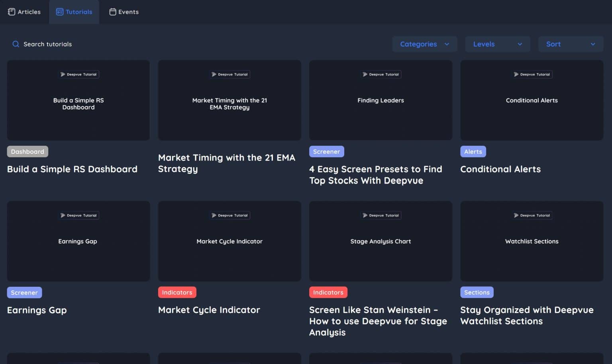Open the Conditional Alerts title link

point(500,169)
